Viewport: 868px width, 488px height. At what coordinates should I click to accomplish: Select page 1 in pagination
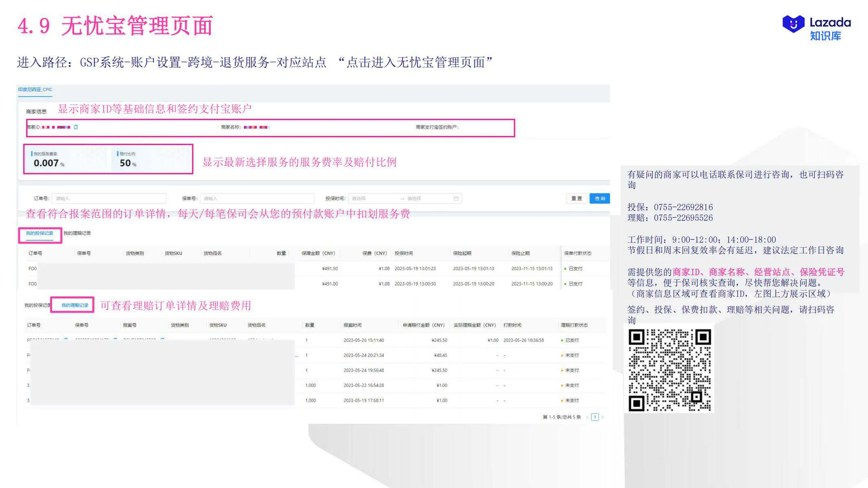point(595,417)
